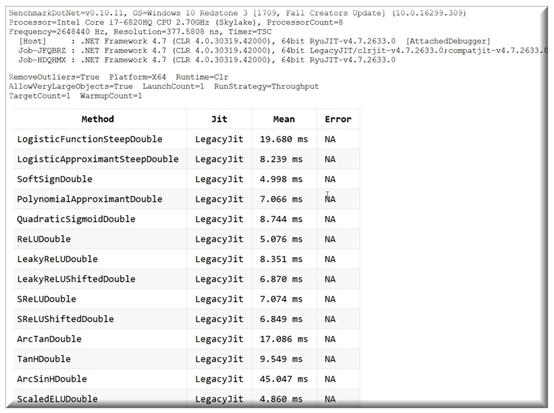The height and width of the screenshot is (413, 554).
Task: Click the Frequency=2648440 Hz line
Action: point(140,31)
